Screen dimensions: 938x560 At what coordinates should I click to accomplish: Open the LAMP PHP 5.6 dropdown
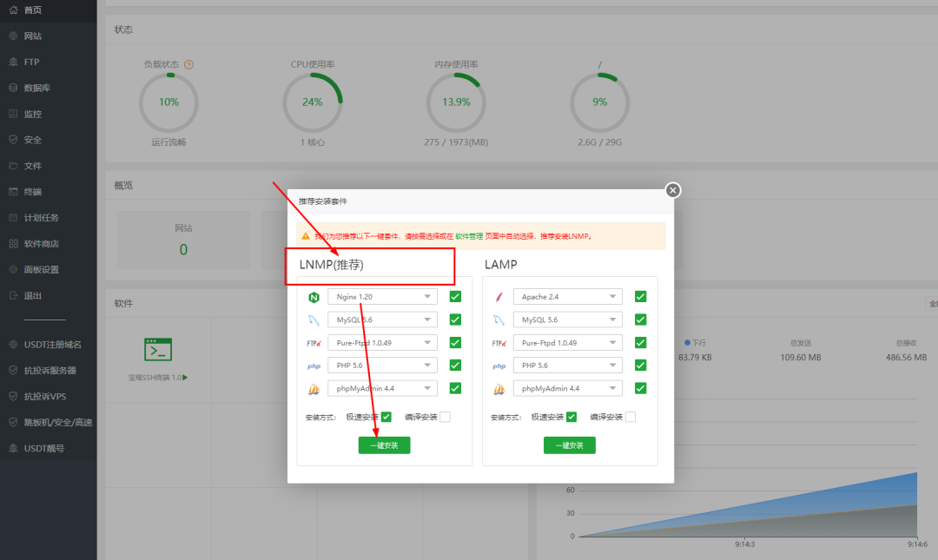click(x=568, y=365)
